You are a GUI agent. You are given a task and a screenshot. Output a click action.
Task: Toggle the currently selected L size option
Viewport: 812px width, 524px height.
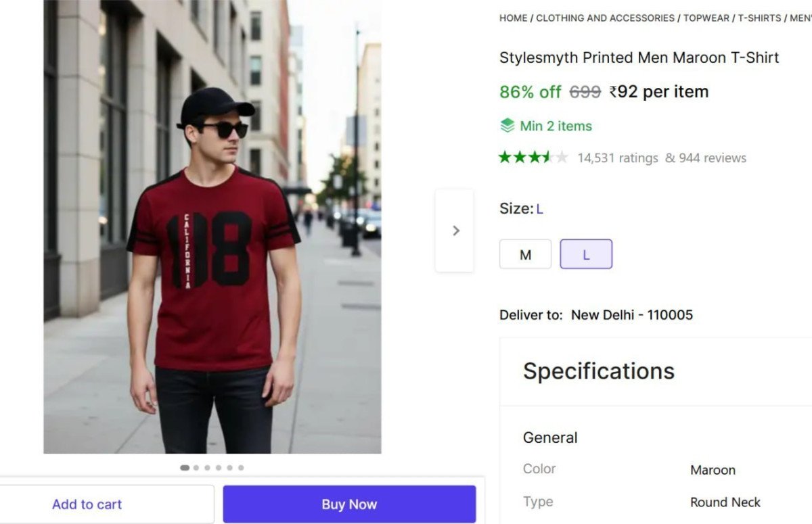click(586, 254)
